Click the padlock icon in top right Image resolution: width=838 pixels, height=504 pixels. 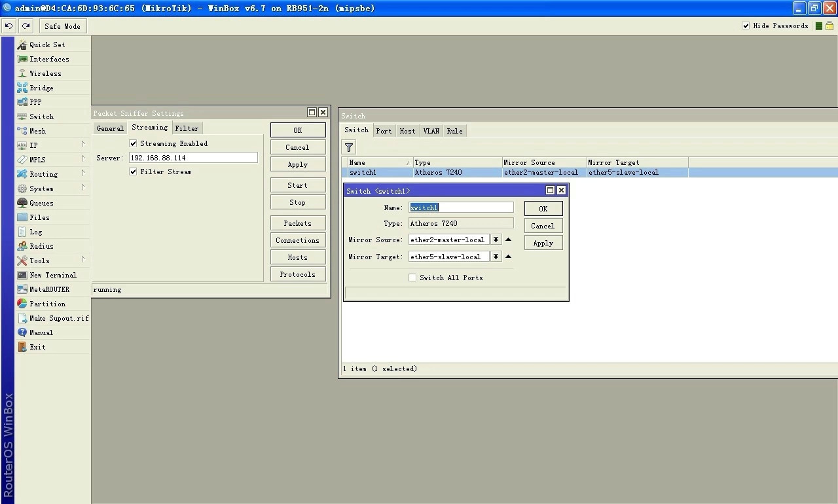829,26
